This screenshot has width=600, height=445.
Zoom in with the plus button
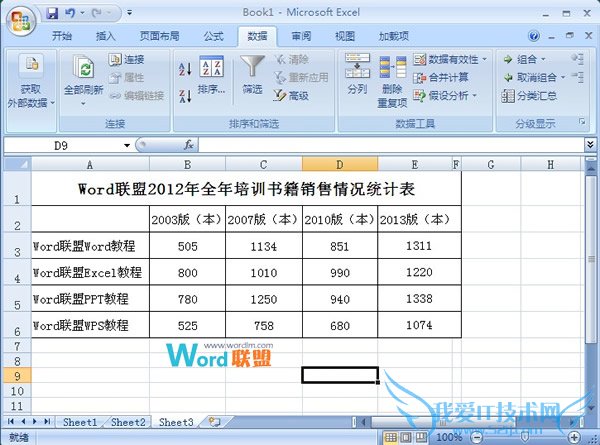pos(574,437)
